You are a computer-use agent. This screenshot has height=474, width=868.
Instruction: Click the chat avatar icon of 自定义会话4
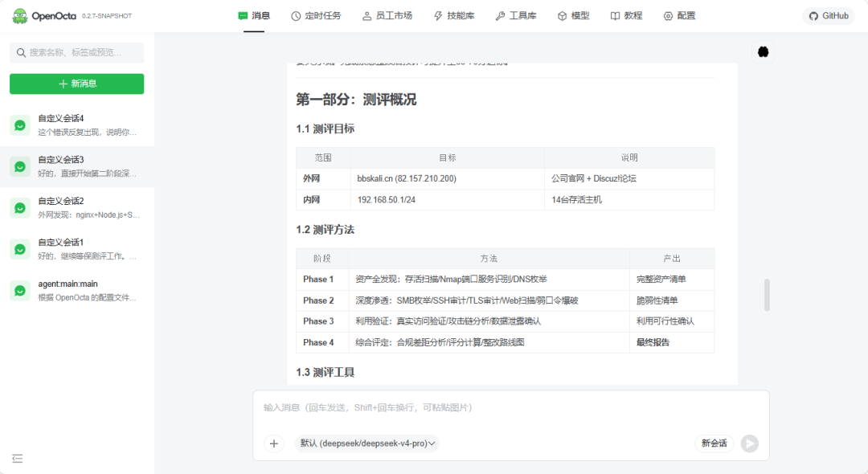[x=20, y=125]
